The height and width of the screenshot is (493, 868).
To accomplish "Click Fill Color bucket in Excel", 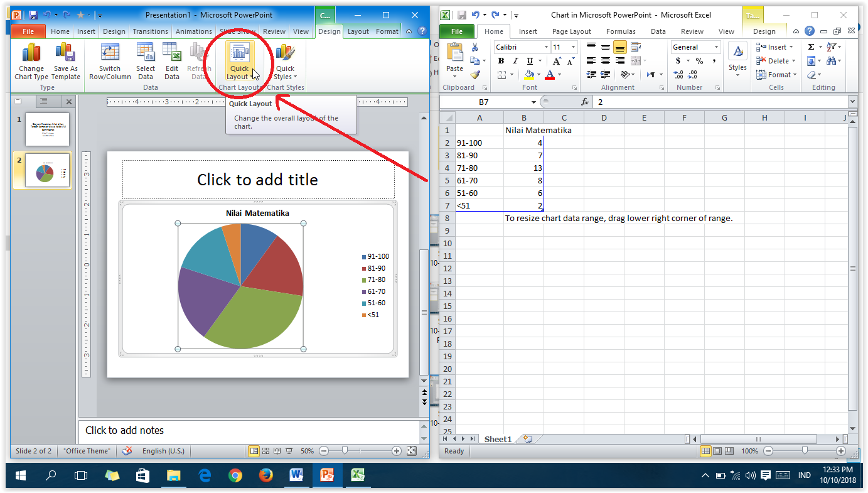I will click(529, 75).
